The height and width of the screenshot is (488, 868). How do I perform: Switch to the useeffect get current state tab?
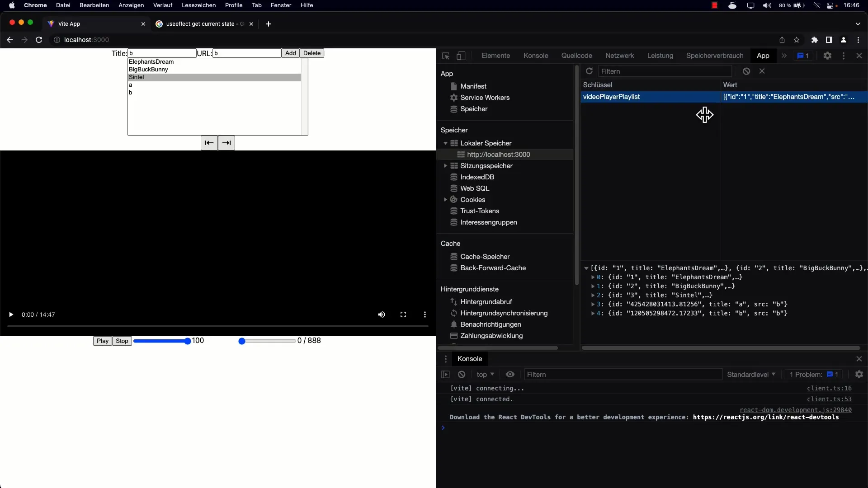tap(204, 24)
